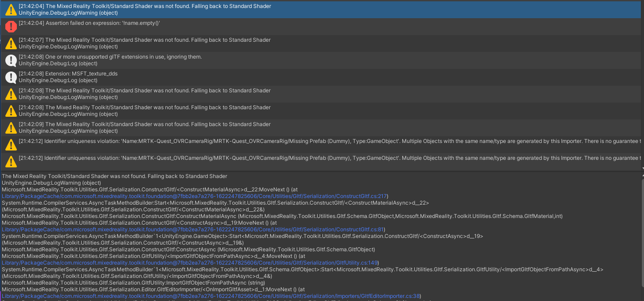Click the warning icon at 21:42:09 shader fallback entry

[x=11, y=127]
